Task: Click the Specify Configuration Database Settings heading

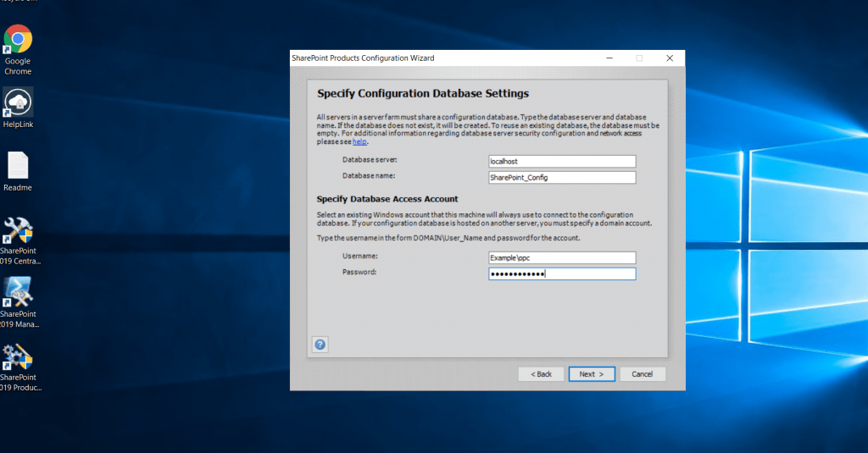Action: coord(423,93)
